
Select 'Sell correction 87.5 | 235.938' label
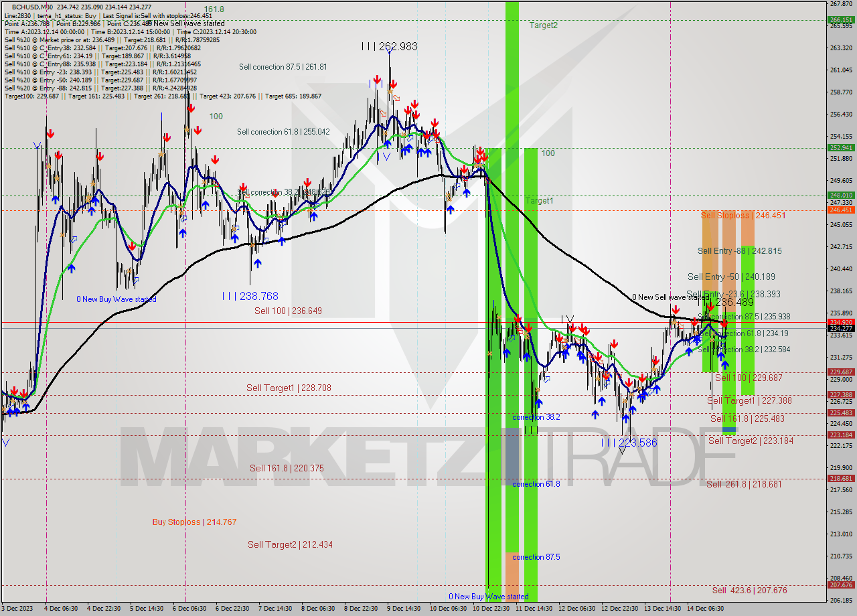coord(744,317)
